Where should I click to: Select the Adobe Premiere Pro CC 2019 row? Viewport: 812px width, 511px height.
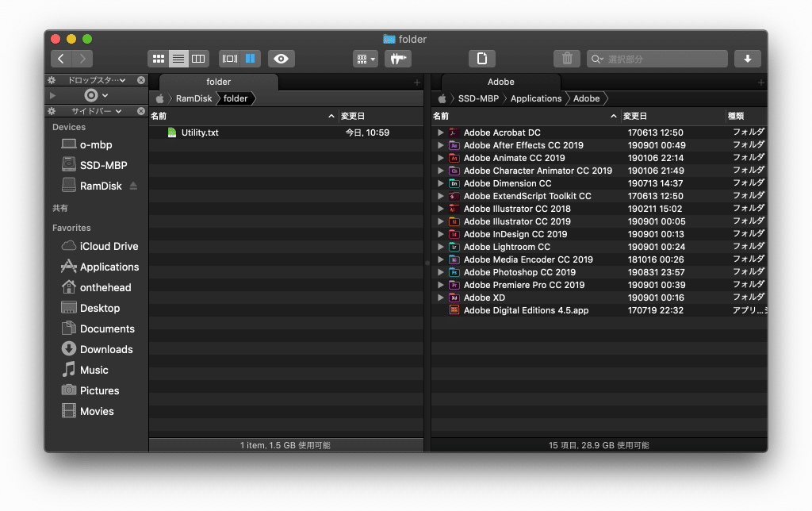tap(599, 285)
